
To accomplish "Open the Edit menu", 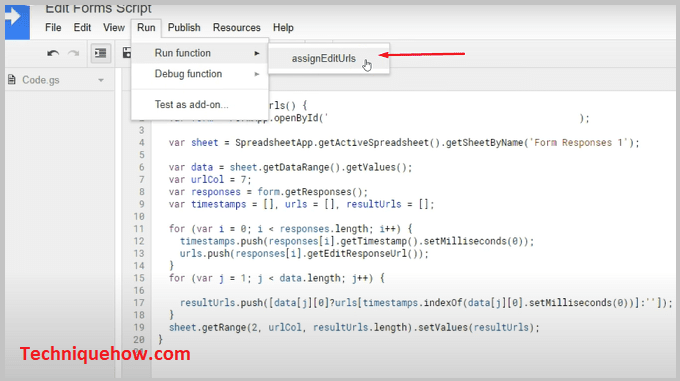I will click(82, 28).
